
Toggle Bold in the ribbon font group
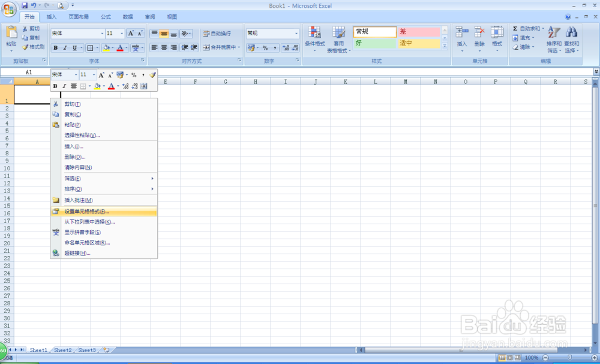coord(55,48)
